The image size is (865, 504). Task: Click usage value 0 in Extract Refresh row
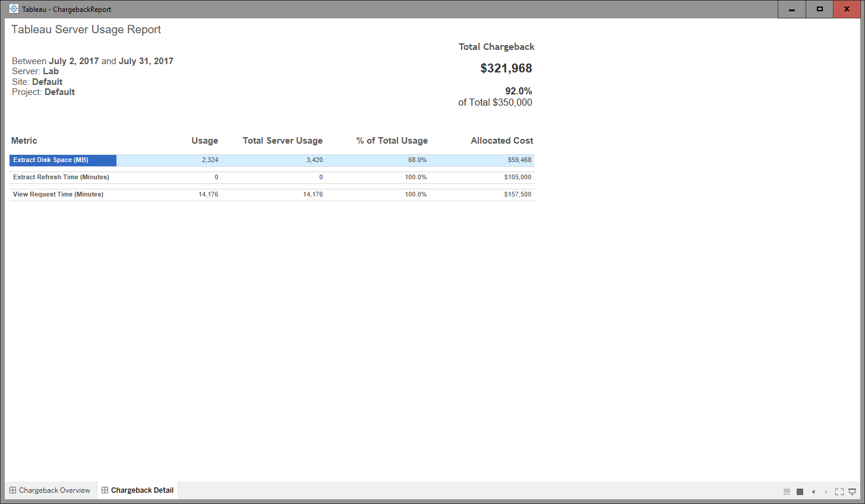coord(216,177)
